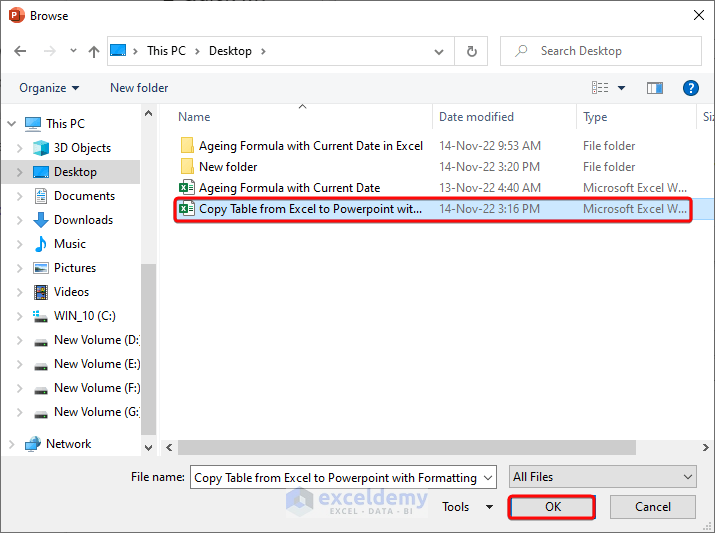The image size is (715, 533).
Task: Select 3D Objects in the sidebar
Action: (x=82, y=148)
